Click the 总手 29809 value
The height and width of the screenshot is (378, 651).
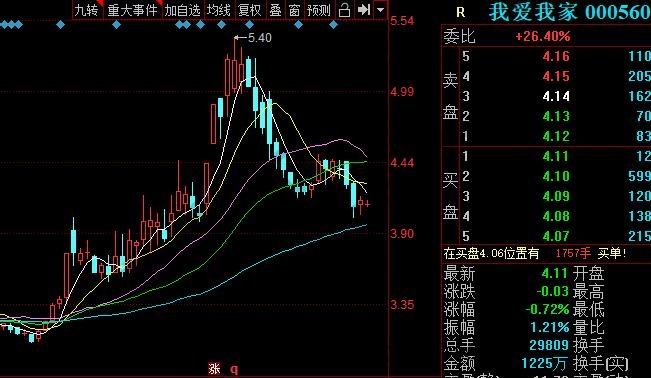[549, 345]
